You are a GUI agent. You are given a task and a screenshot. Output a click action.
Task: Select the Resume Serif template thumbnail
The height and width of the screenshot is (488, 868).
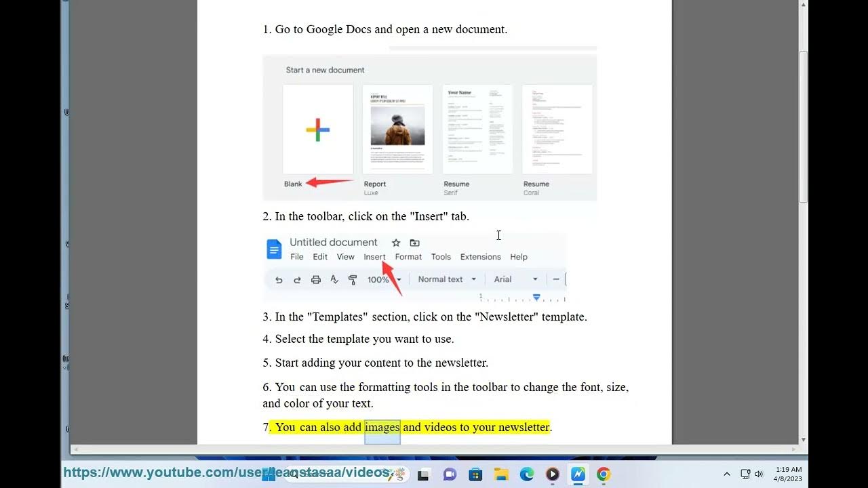(x=477, y=129)
